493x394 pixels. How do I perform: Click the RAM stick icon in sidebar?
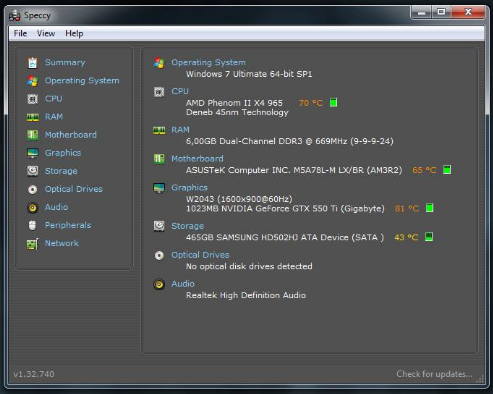click(x=33, y=117)
